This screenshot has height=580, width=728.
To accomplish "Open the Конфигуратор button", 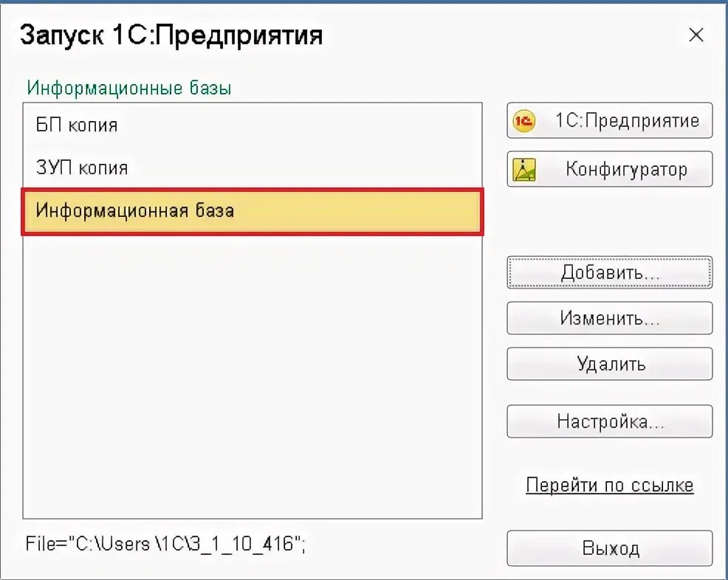I will pyautogui.click(x=610, y=169).
